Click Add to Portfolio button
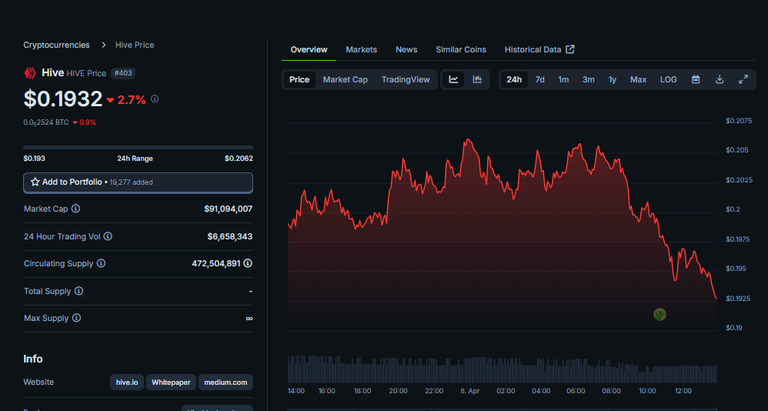Image resolution: width=768 pixels, height=411 pixels. pos(138,182)
